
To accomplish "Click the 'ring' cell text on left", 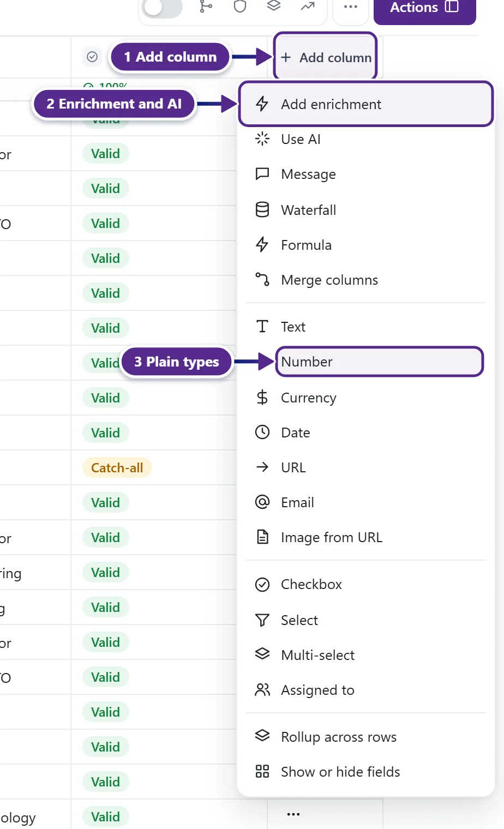I will point(10,573).
